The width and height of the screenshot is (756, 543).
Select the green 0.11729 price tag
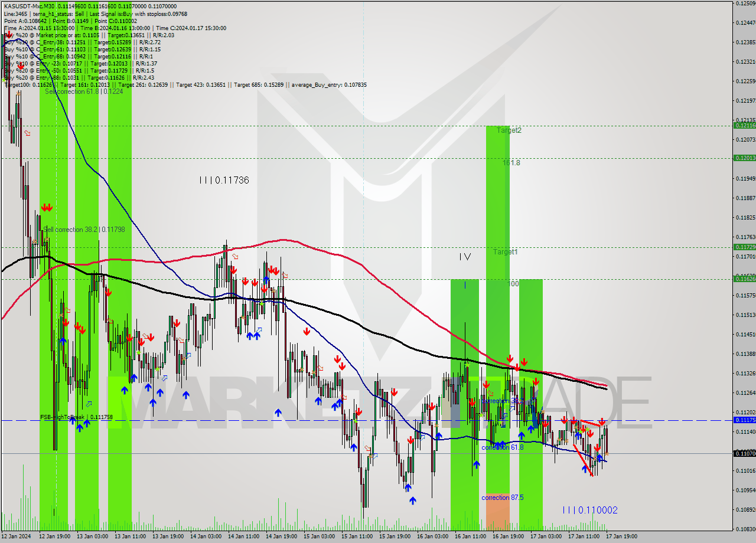click(744, 247)
